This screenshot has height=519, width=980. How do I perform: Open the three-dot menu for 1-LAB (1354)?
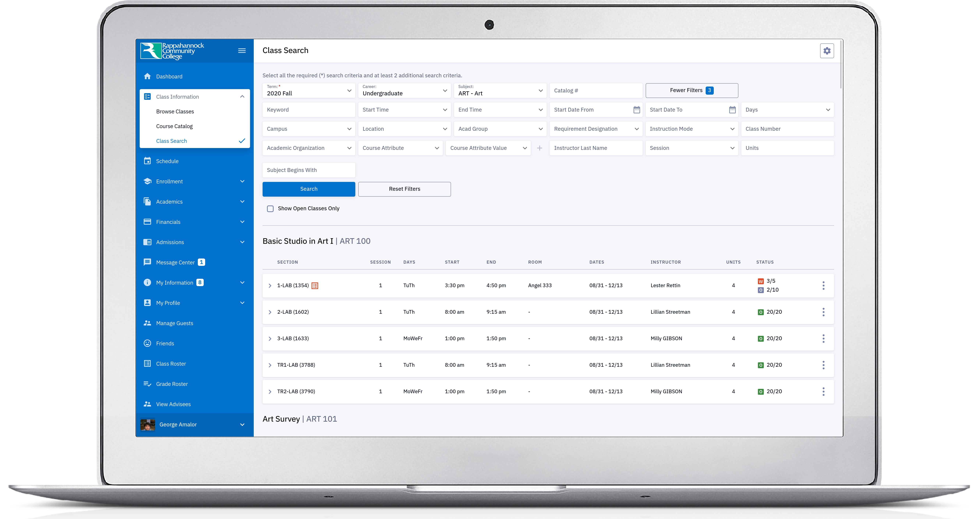tap(823, 286)
